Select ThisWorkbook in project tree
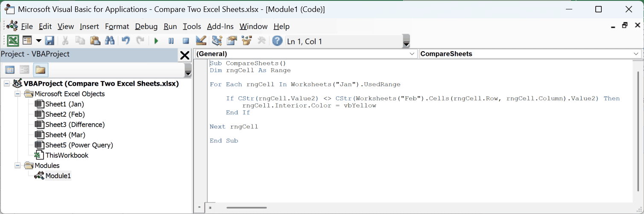This screenshot has height=214, width=644. (x=67, y=155)
